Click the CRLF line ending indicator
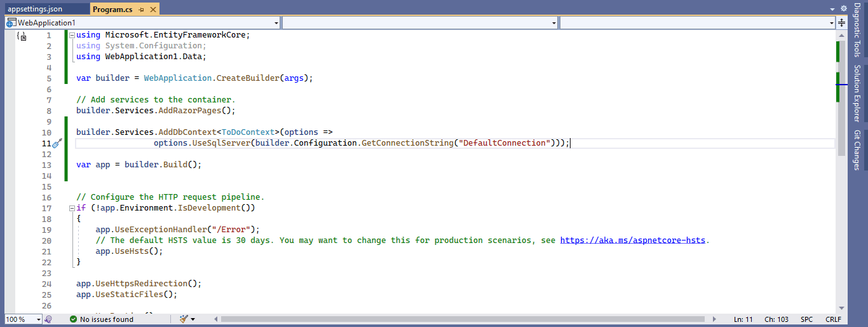Screen dimensions: 868x327 (833, 319)
